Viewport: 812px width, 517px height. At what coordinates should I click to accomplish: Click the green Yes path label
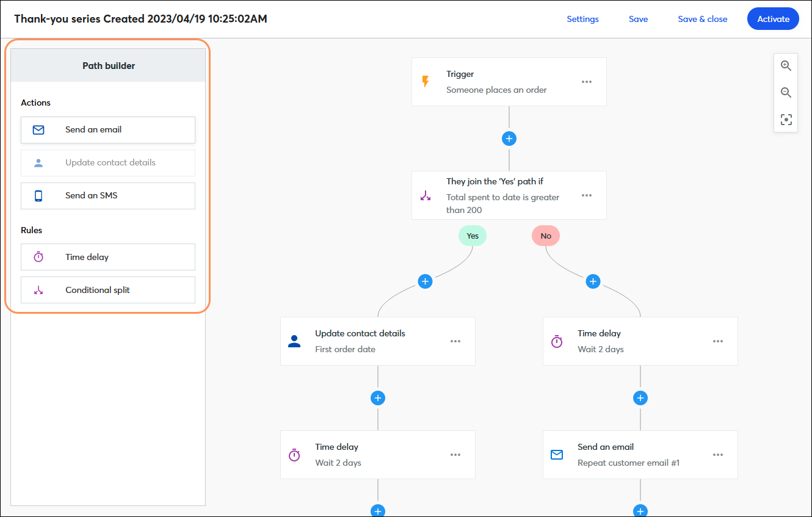(473, 236)
